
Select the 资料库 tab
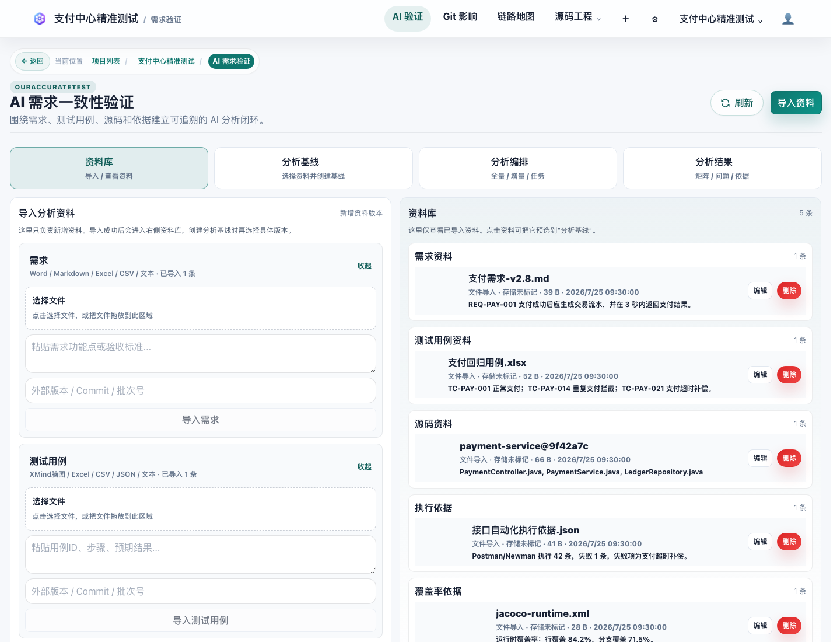[x=109, y=168]
